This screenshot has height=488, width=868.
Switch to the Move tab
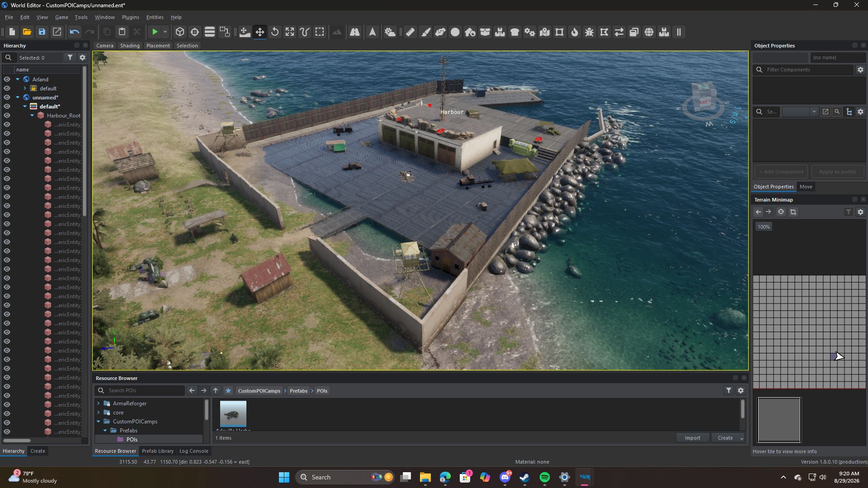pos(806,187)
